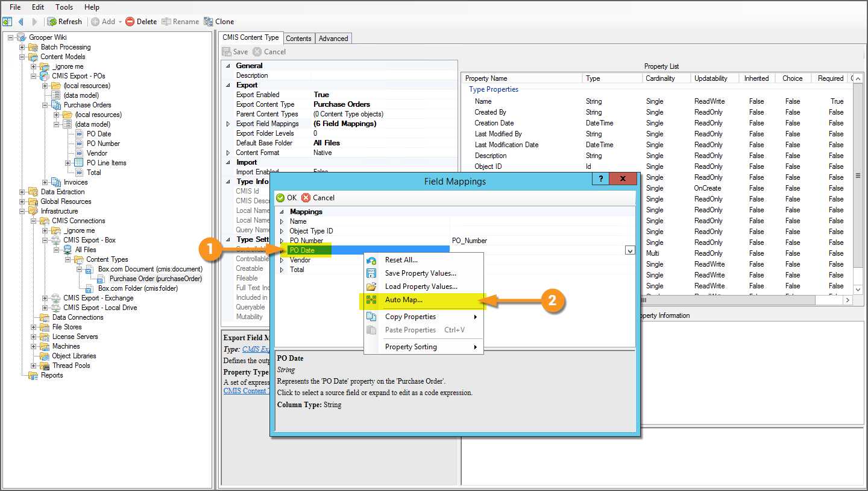
Task: Expand the Name mapping row
Action: [281, 221]
